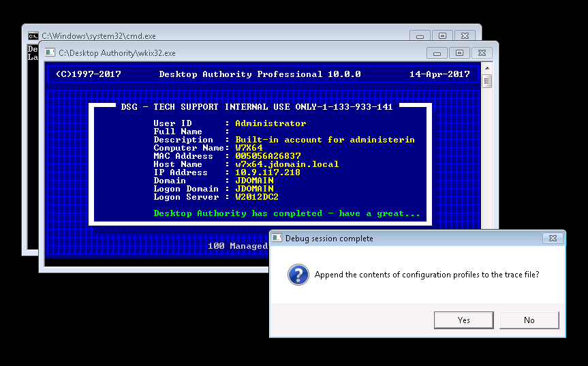The image size is (588, 366).
Task: Click 'Desktop Authority has completed' green message
Action: tap(287, 213)
